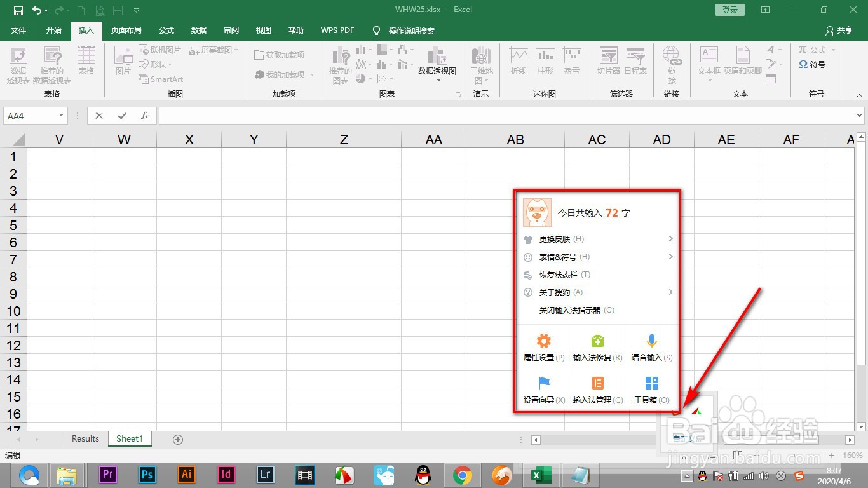
Task: Switch to the 开始 ribbon tab
Action: tap(53, 30)
